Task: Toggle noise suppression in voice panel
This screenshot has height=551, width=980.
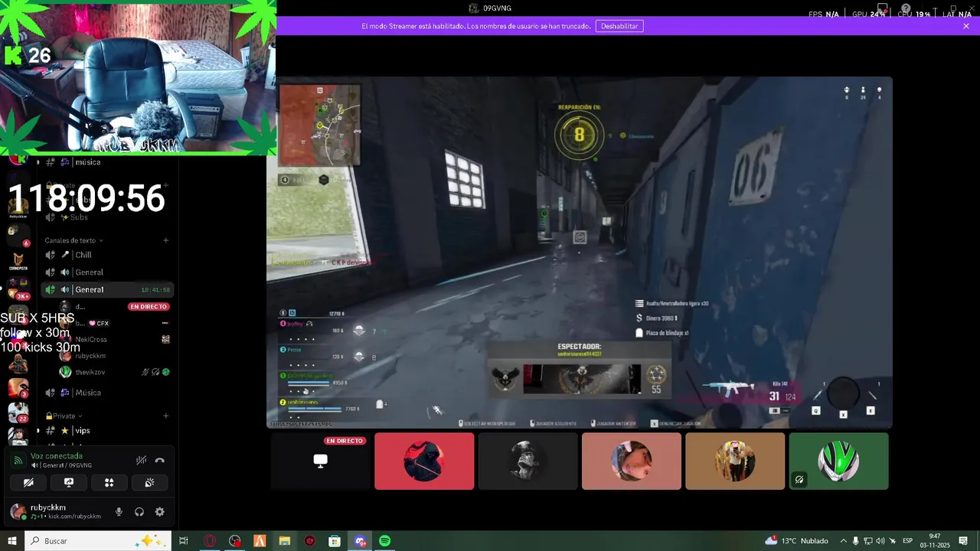Action: click(141, 460)
